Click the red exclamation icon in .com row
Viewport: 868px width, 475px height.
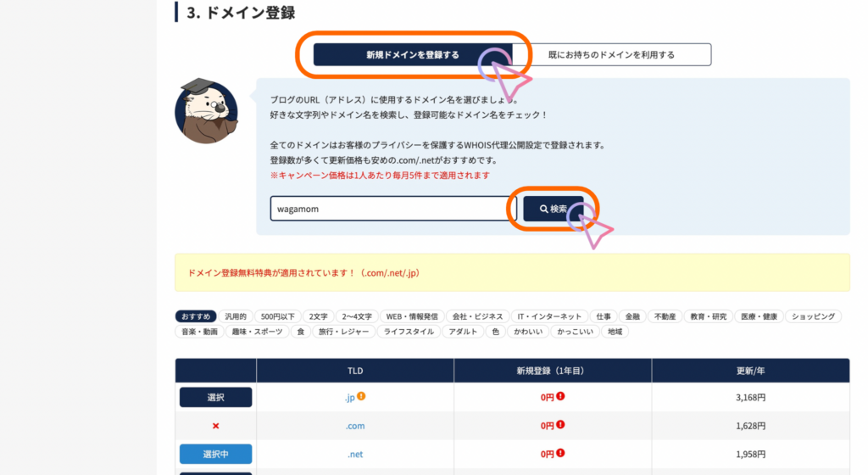(x=559, y=425)
